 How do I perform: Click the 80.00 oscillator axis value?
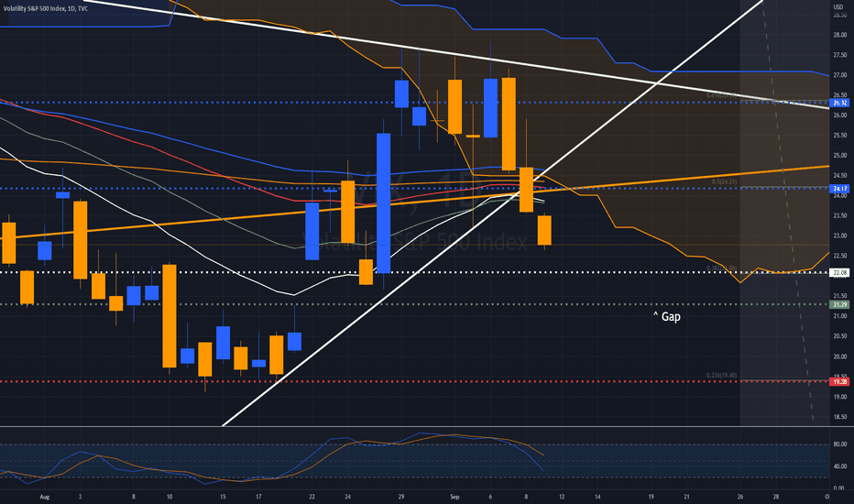(x=839, y=444)
